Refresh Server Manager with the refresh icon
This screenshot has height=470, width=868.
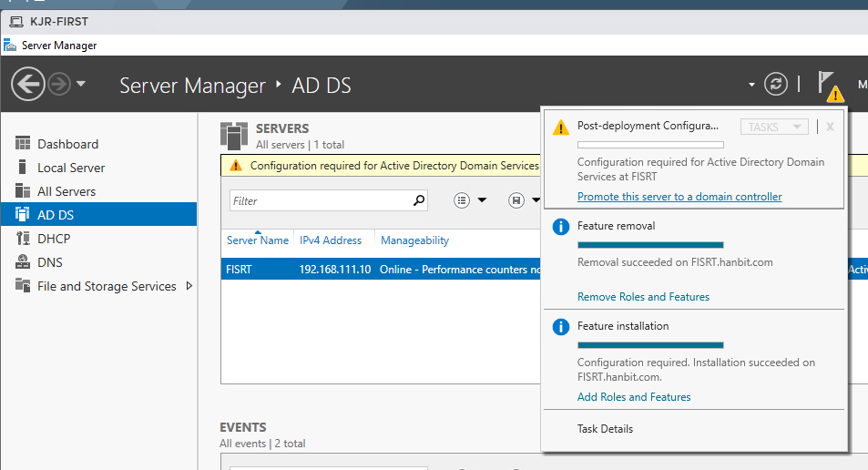click(776, 84)
